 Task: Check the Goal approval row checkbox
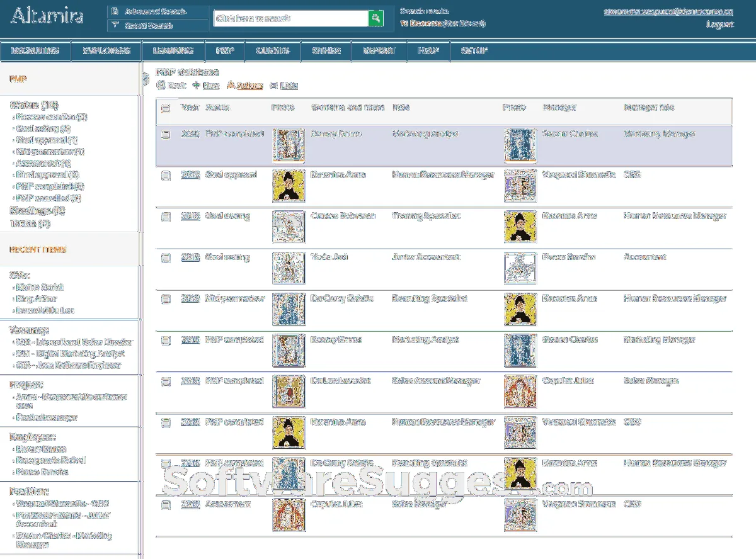166,176
